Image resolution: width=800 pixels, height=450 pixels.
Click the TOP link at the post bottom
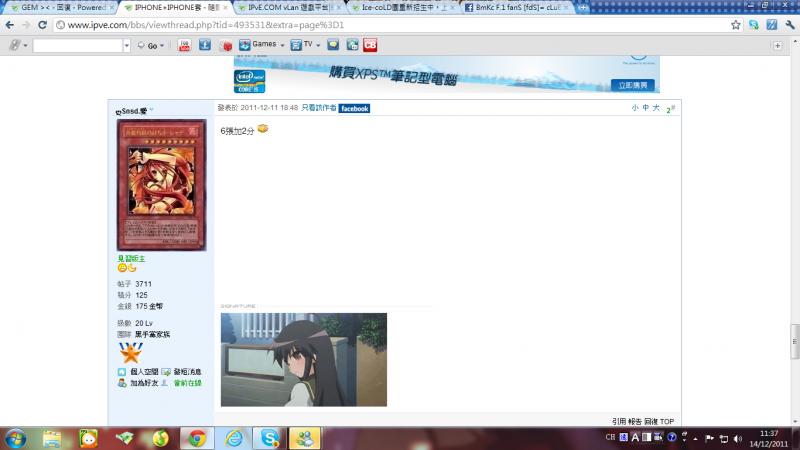tap(667, 421)
